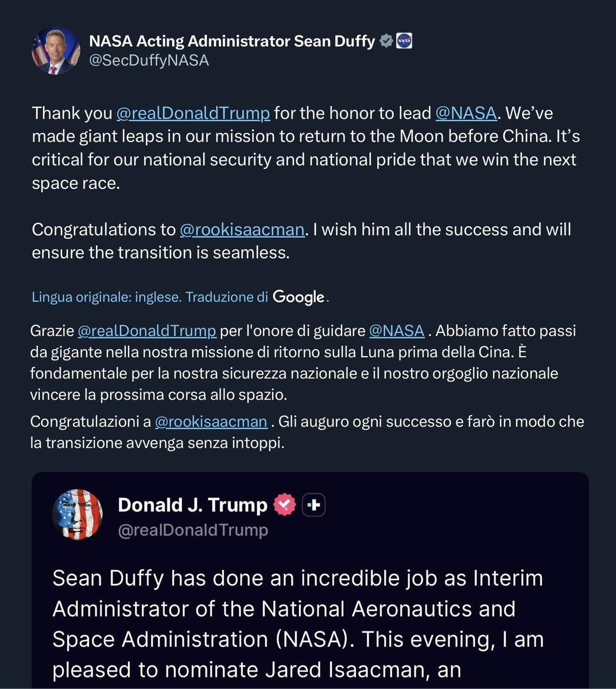
Task: Tap the @realDonaldTrump handle in the quoted post
Action: pos(193,530)
